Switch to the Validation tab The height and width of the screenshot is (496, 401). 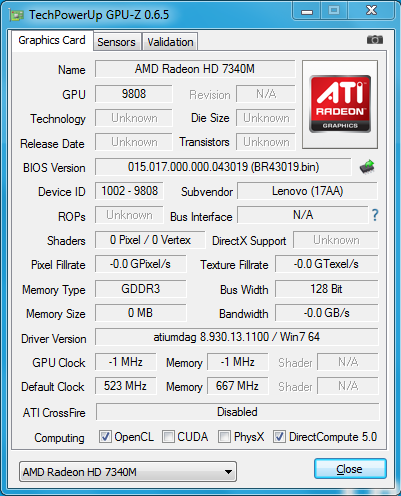[x=170, y=42]
